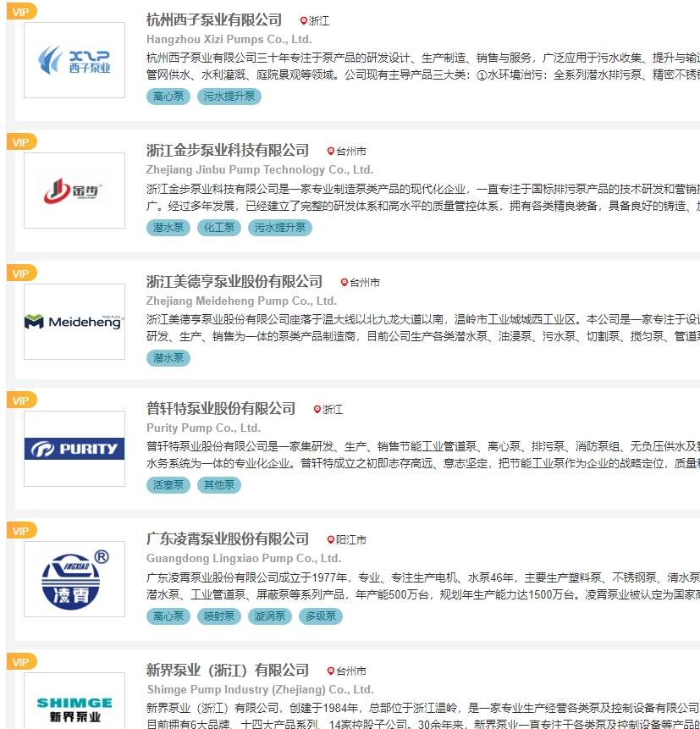Click the location pin beside 广东凌霄泵业股份有限公司
Screen dimensions: 700x729
[330, 539]
